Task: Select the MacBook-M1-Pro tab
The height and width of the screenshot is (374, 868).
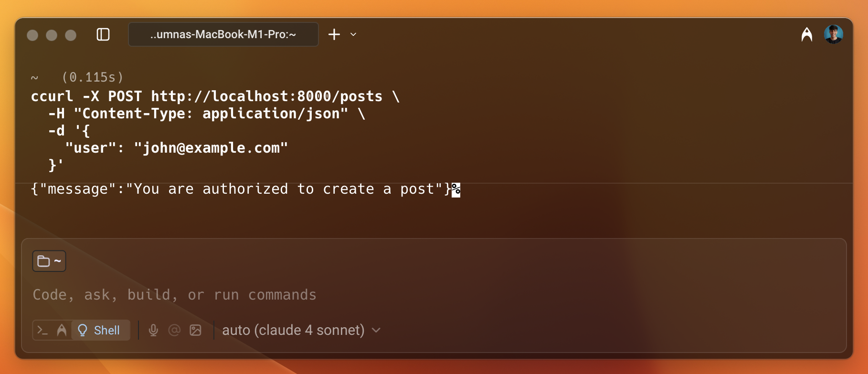Action: tap(222, 34)
